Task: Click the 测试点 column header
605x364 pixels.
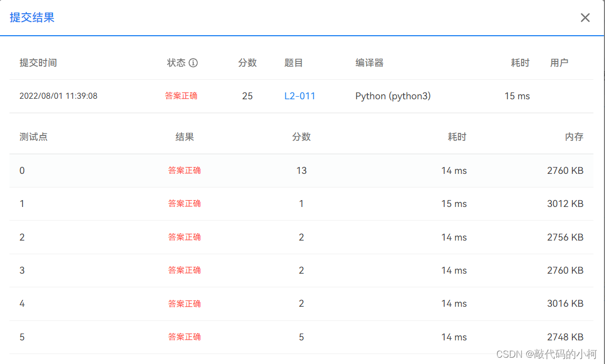Action: [33, 137]
